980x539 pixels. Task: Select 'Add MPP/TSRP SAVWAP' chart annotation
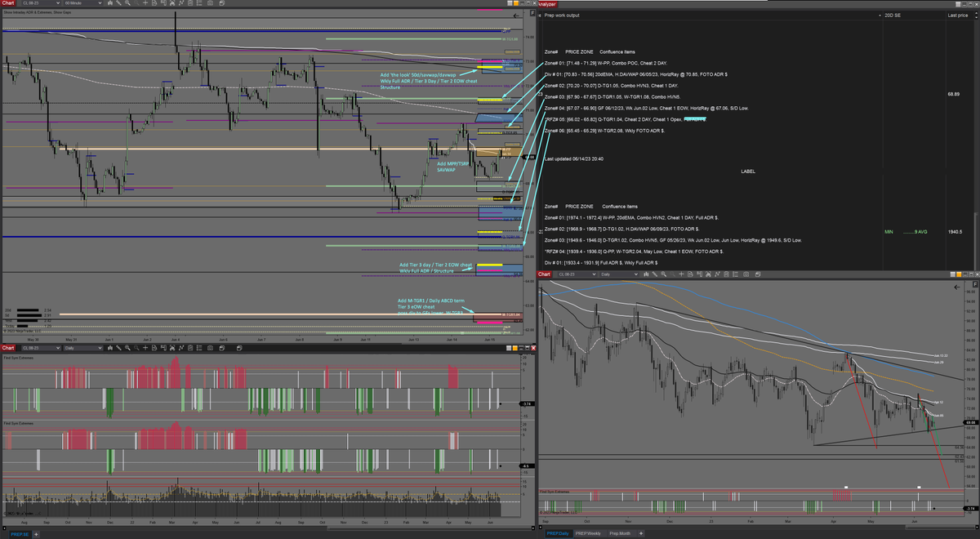point(452,167)
